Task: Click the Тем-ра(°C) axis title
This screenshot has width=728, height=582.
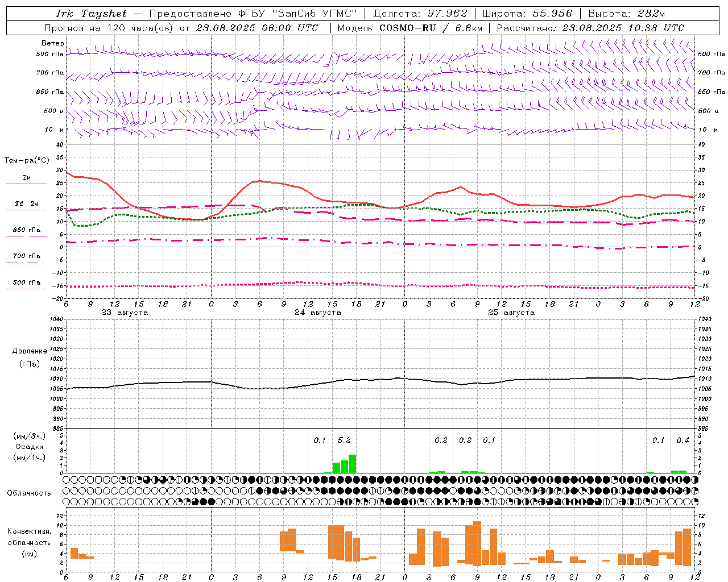Action: pos(27,161)
